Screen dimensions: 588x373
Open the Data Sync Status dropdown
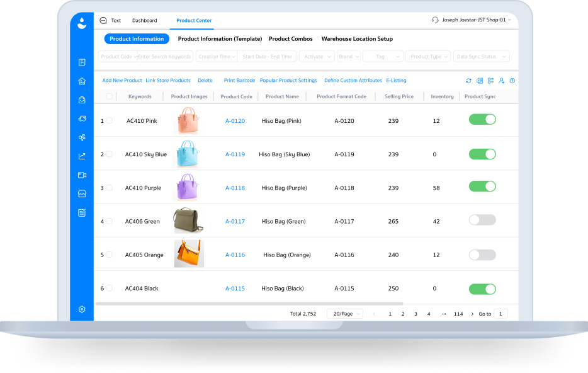pyautogui.click(x=482, y=57)
